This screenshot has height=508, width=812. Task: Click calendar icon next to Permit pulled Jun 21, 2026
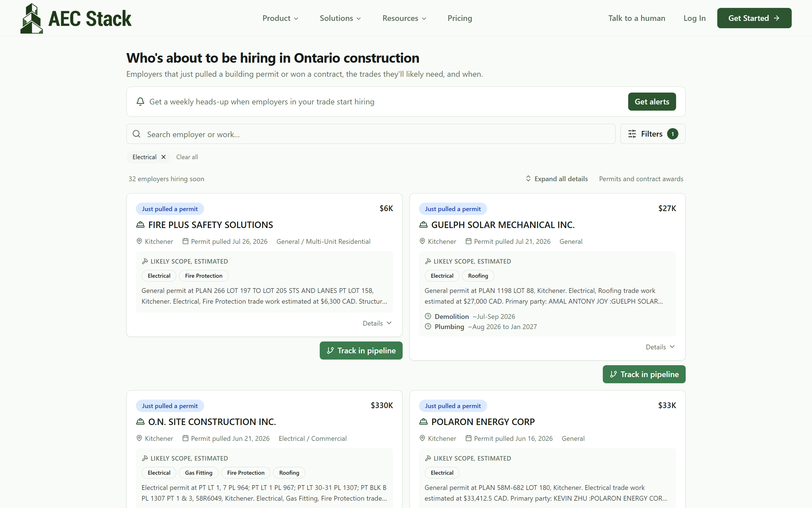[x=185, y=438]
